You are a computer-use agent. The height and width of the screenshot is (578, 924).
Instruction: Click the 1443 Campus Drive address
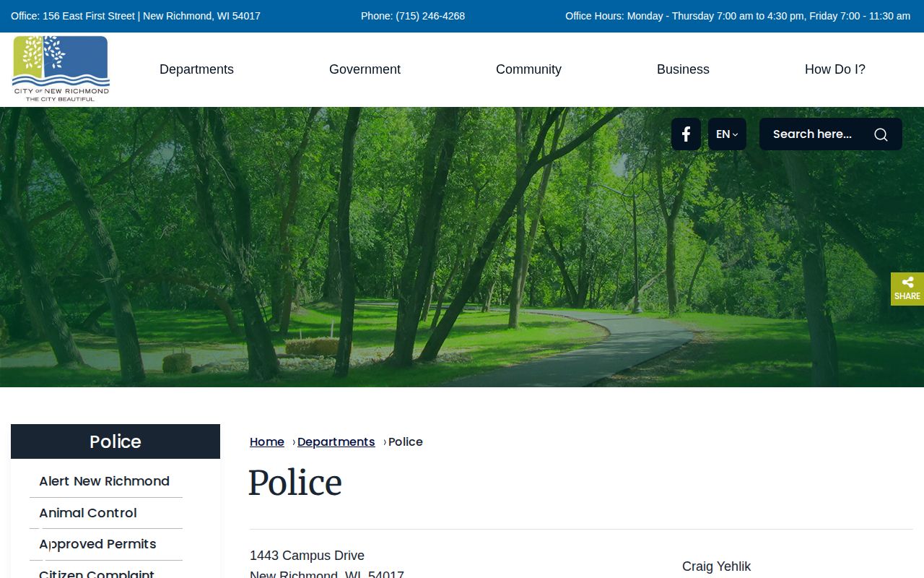307,556
